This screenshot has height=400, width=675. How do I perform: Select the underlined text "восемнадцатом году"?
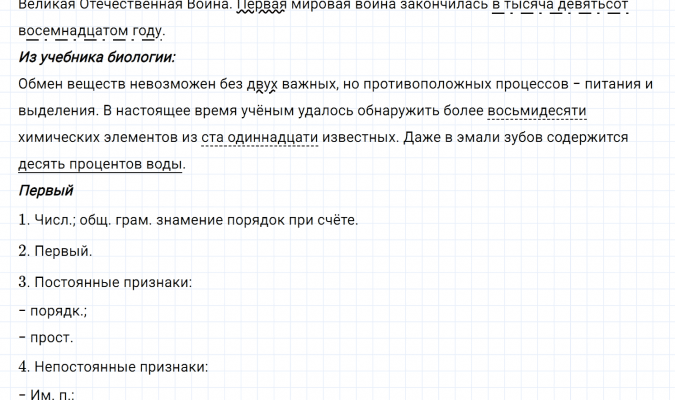pyautogui.click(x=91, y=30)
